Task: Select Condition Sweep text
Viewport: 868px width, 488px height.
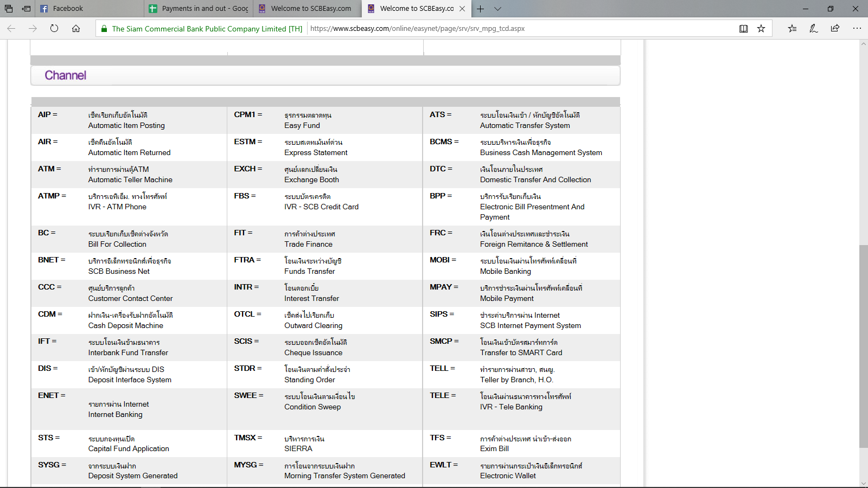Action: pyautogui.click(x=312, y=407)
